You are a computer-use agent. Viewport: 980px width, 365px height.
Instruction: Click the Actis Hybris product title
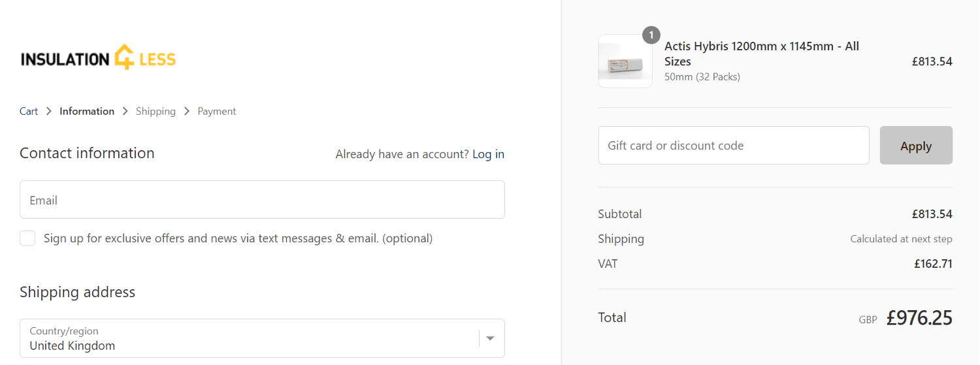(x=762, y=54)
